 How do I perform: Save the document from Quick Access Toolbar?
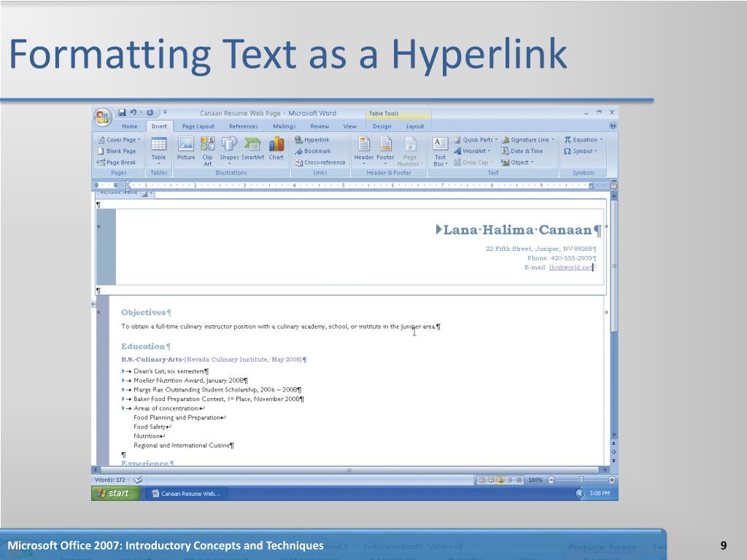122,112
